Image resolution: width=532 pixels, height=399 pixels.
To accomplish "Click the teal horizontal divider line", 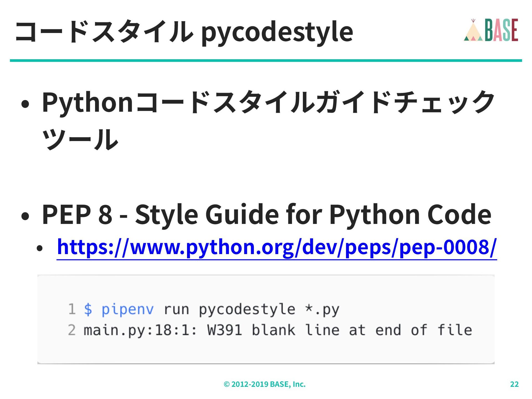I will pyautogui.click(x=266, y=60).
